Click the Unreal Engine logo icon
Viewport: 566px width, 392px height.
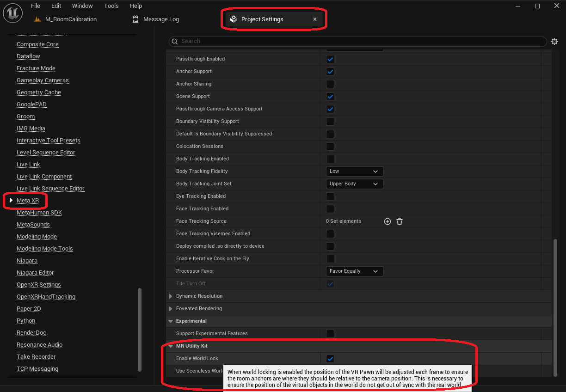pyautogui.click(x=13, y=12)
